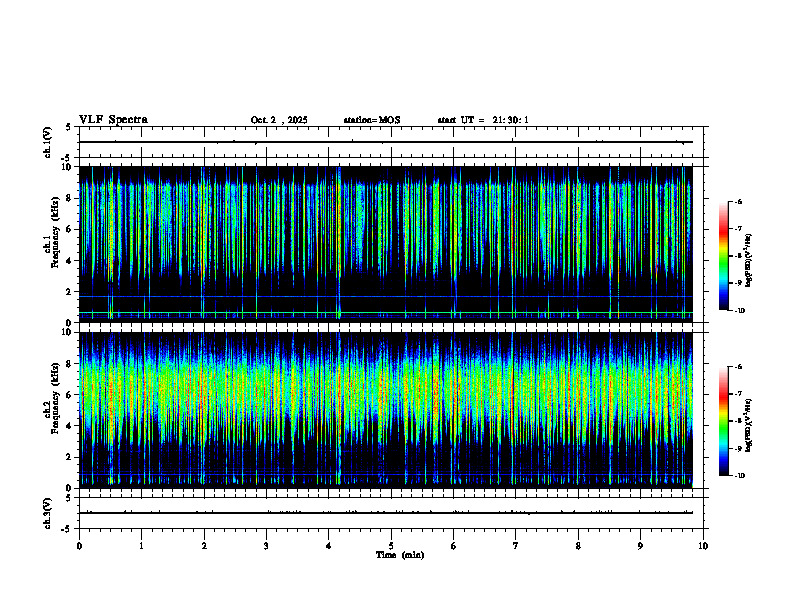Click the time axis tick label 1
The image size is (792, 612).
[141, 546]
